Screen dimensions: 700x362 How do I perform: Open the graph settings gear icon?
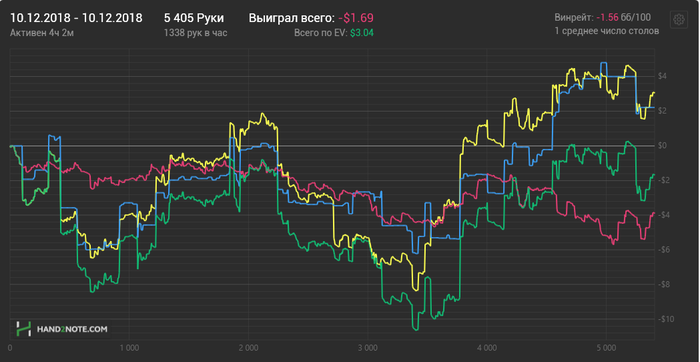[679, 19]
